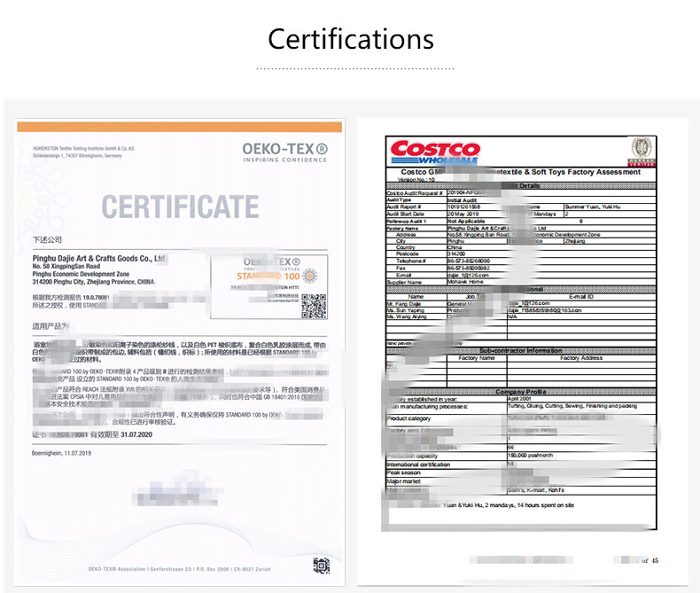
Task: Click the OEKO-TEX Association footer address
Action: [179, 569]
